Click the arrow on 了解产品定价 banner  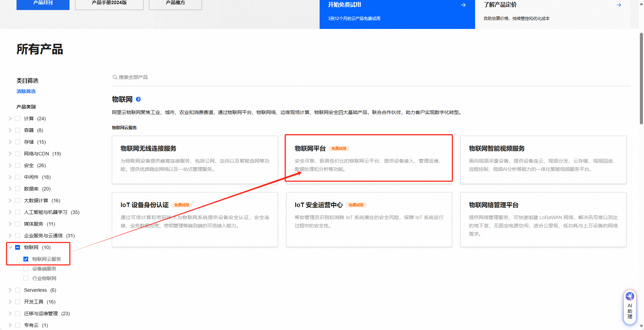point(619,5)
